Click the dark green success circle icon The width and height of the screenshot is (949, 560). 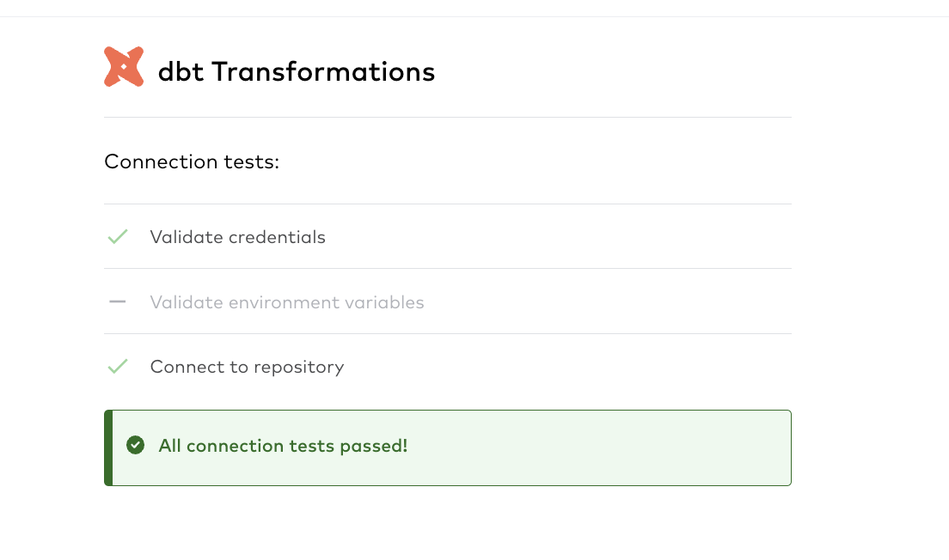click(136, 445)
